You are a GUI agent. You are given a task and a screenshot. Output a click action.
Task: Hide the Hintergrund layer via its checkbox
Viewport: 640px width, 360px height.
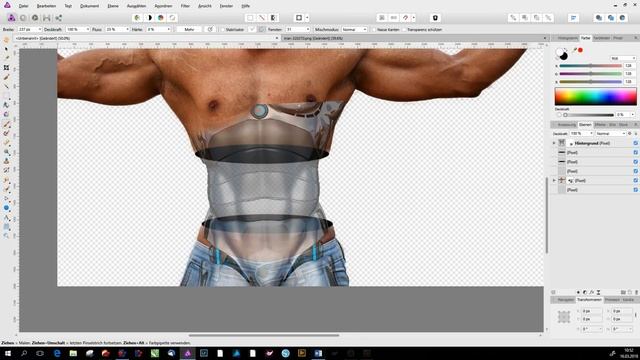point(636,143)
